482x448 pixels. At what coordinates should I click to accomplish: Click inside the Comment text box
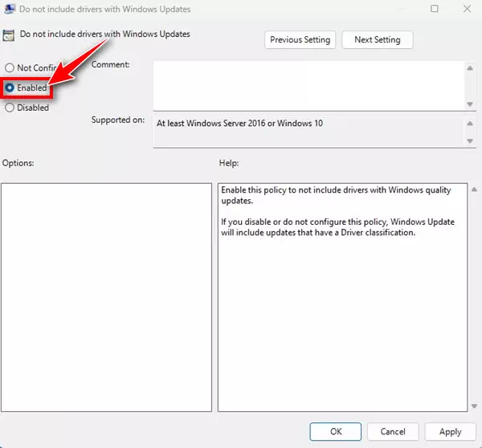click(308, 85)
